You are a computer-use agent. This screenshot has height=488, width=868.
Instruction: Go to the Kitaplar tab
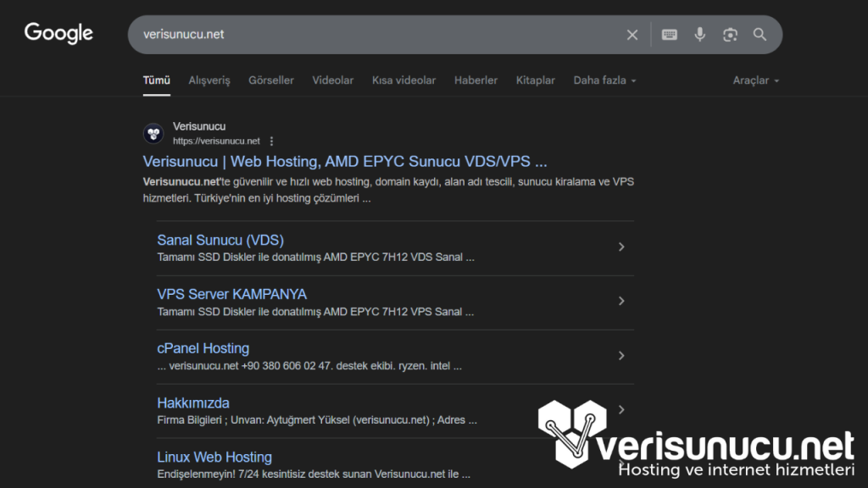[x=535, y=80]
